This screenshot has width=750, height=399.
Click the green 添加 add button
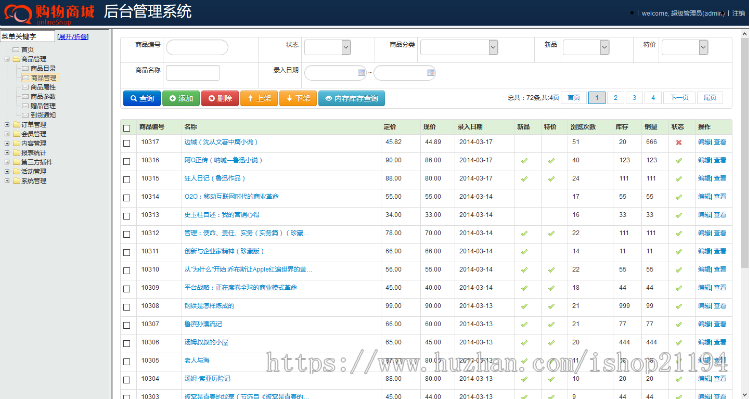point(181,98)
